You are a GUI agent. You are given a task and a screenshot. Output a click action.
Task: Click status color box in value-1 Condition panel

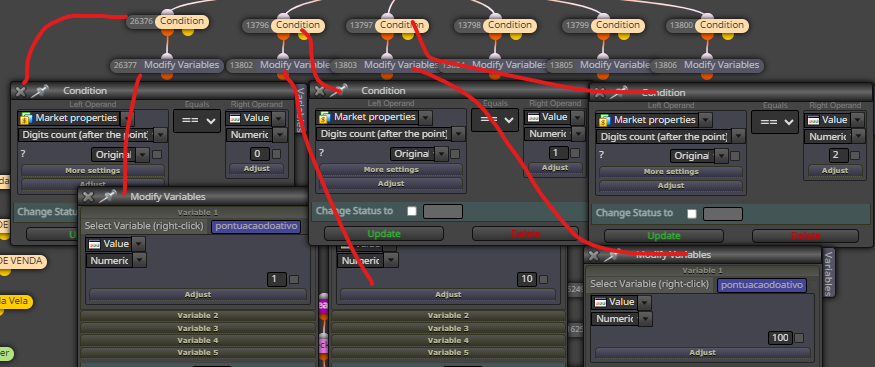point(443,211)
